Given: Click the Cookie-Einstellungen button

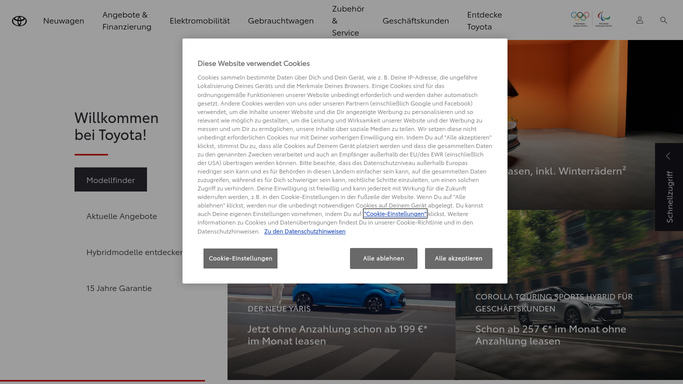Looking at the screenshot, I should (x=240, y=258).
